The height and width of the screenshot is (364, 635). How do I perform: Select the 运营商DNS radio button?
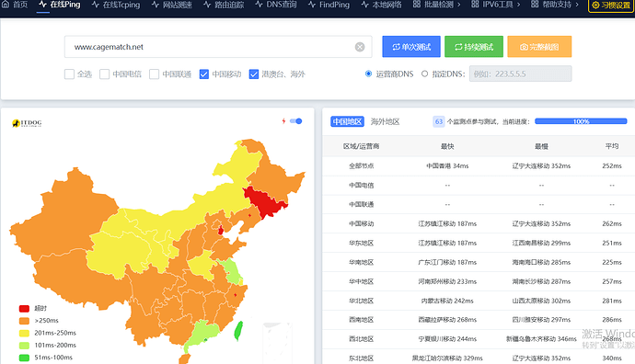click(368, 74)
